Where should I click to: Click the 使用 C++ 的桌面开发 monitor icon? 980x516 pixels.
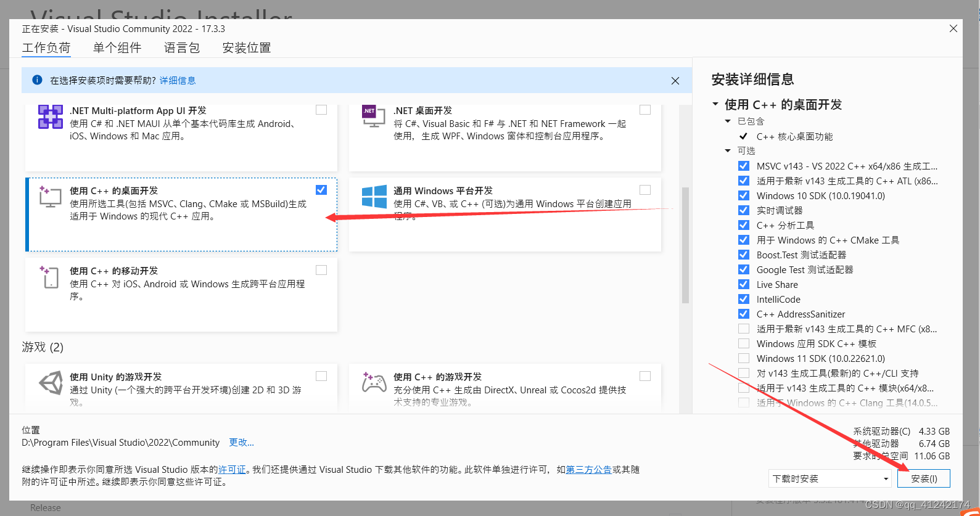tap(50, 197)
